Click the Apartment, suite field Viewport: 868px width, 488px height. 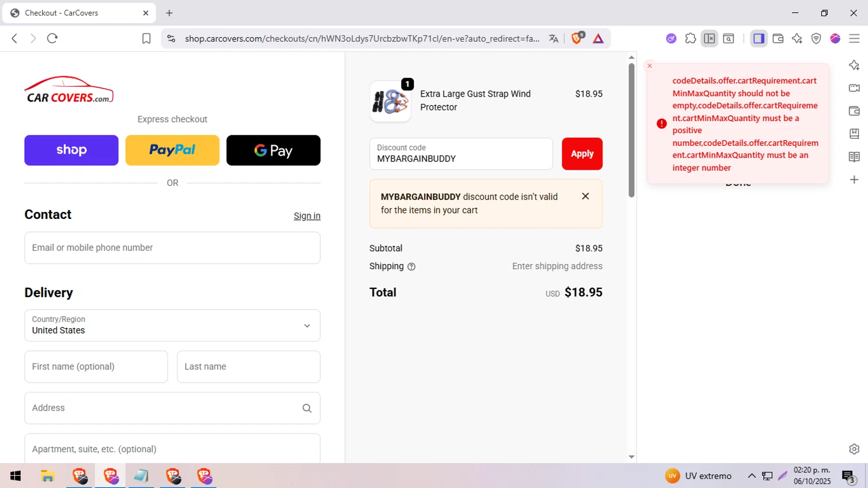pyautogui.click(x=172, y=449)
